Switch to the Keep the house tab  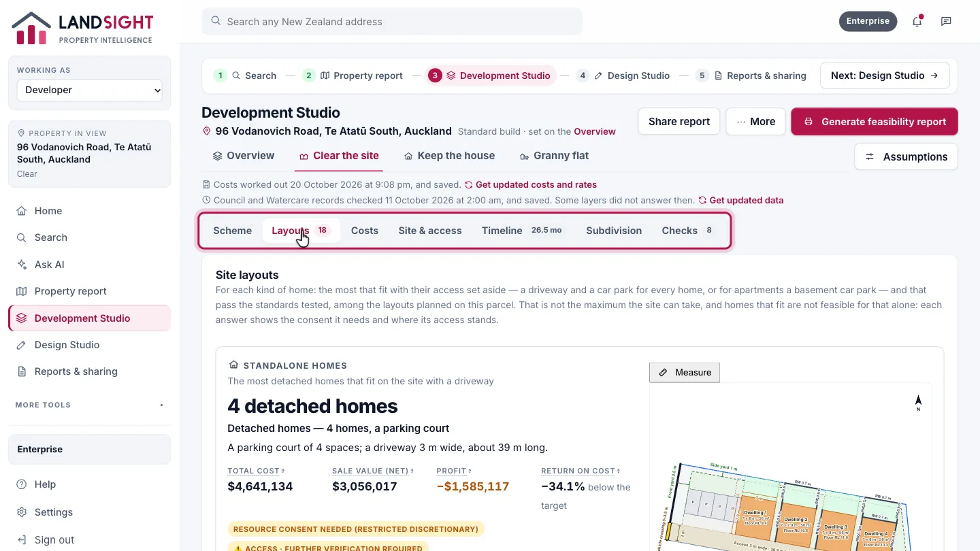tap(449, 156)
